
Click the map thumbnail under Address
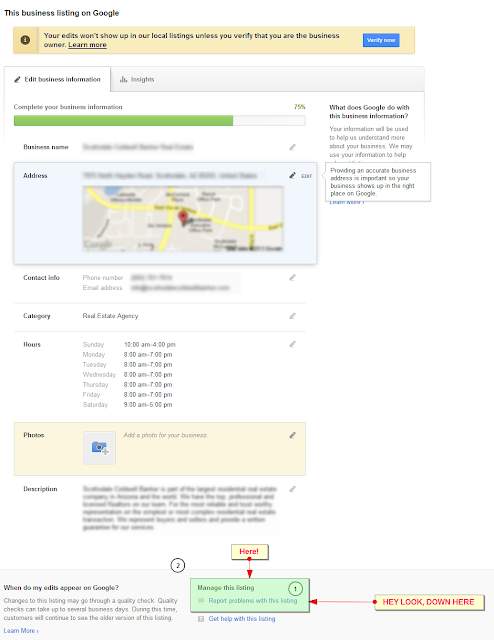[183, 219]
